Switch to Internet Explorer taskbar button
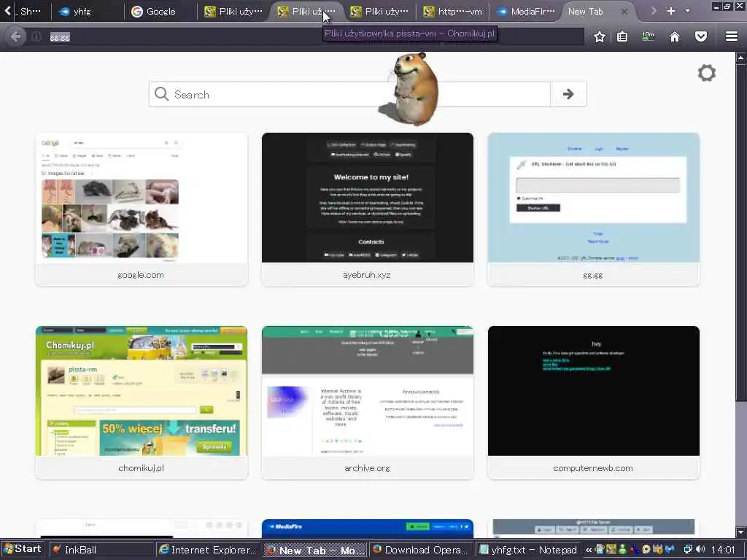 [208, 550]
